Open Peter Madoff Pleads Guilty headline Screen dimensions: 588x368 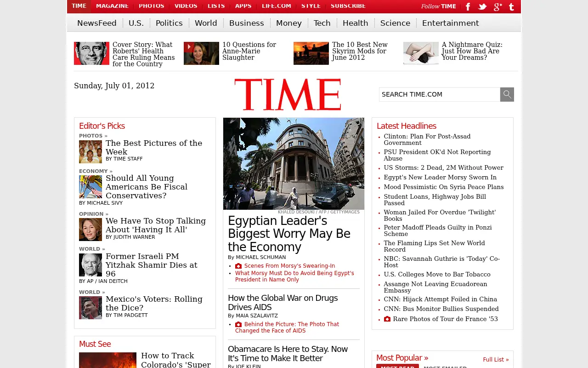point(438,230)
